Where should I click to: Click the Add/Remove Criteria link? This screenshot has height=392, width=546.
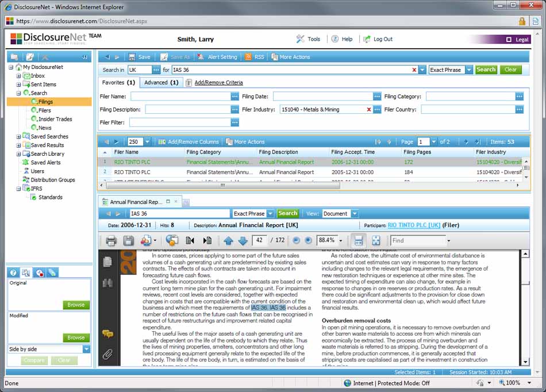point(218,83)
